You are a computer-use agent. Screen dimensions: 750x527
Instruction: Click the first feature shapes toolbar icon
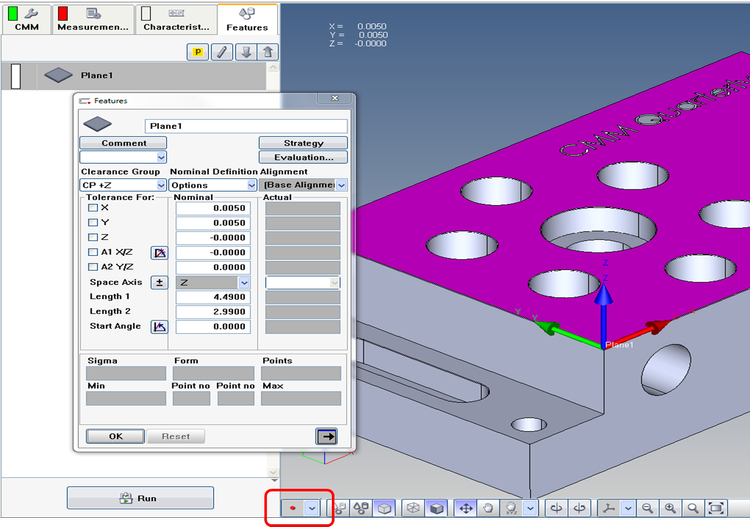(340, 508)
